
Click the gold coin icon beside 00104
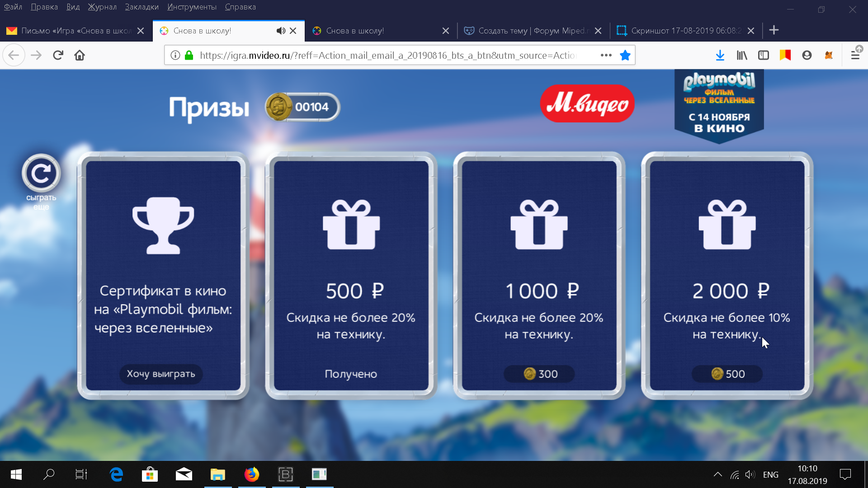278,107
